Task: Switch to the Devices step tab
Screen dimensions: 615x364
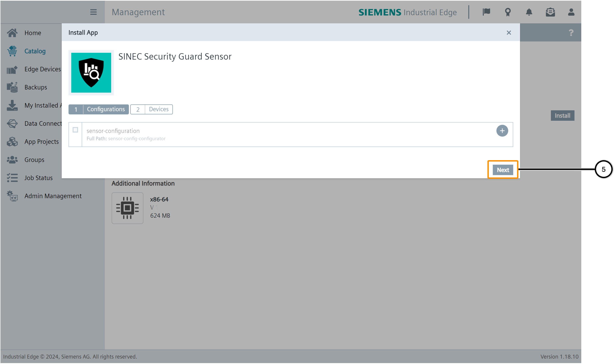Action: coord(151,109)
